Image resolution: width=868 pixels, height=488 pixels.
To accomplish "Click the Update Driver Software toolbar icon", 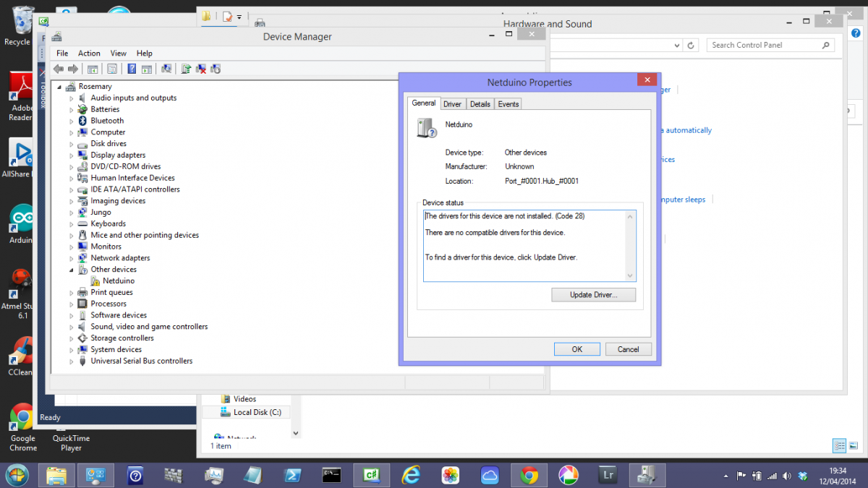I will [x=186, y=69].
